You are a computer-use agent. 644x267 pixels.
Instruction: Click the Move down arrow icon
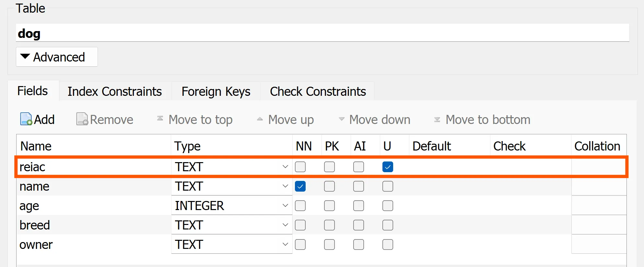(x=342, y=119)
